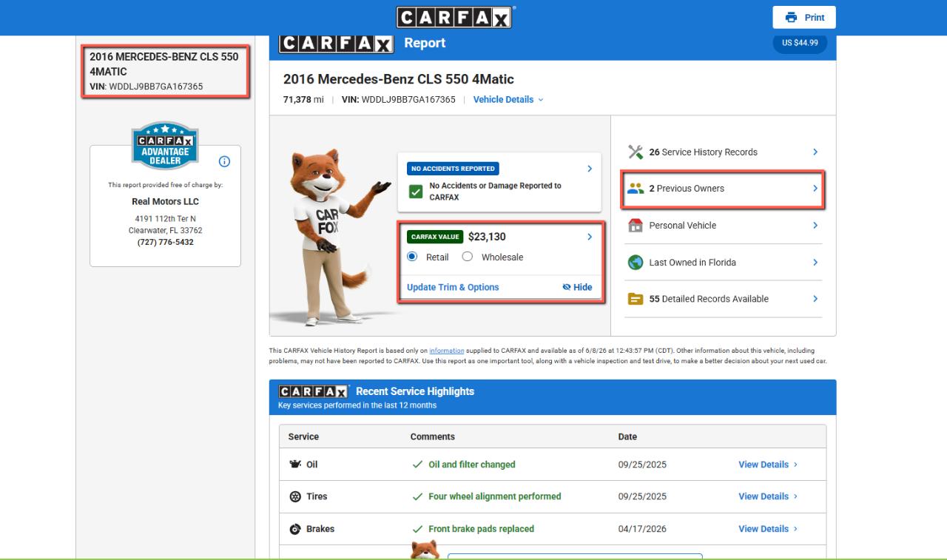The image size is (947, 560).
Task: Click the 71,378 mi mileage text
Action: click(303, 100)
